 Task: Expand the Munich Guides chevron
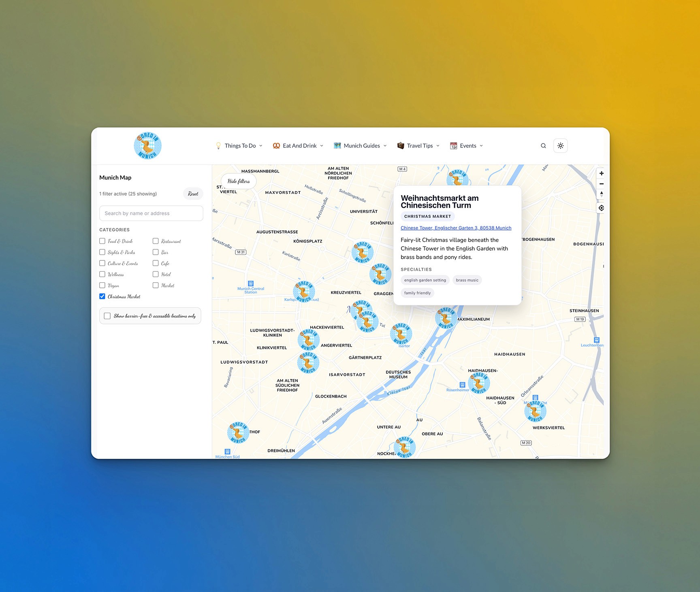385,146
